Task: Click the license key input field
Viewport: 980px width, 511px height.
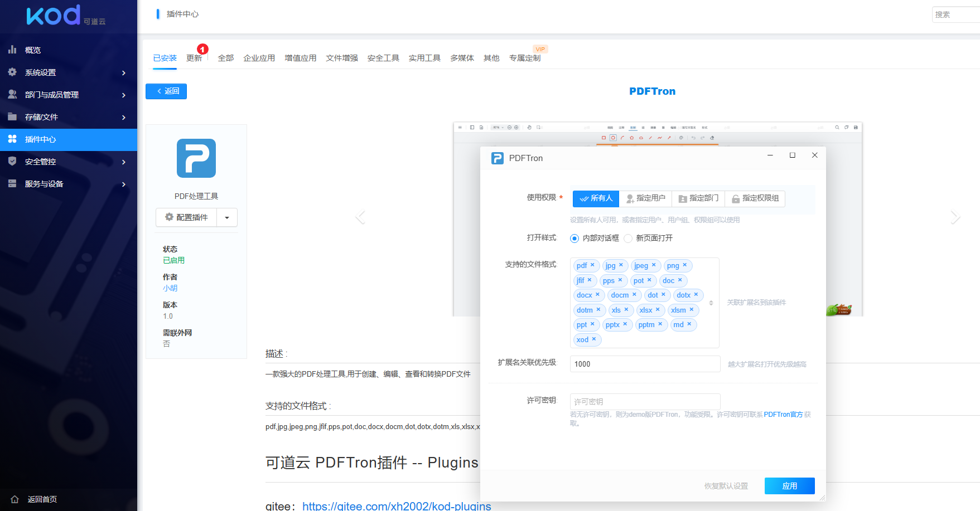Action: coord(645,402)
